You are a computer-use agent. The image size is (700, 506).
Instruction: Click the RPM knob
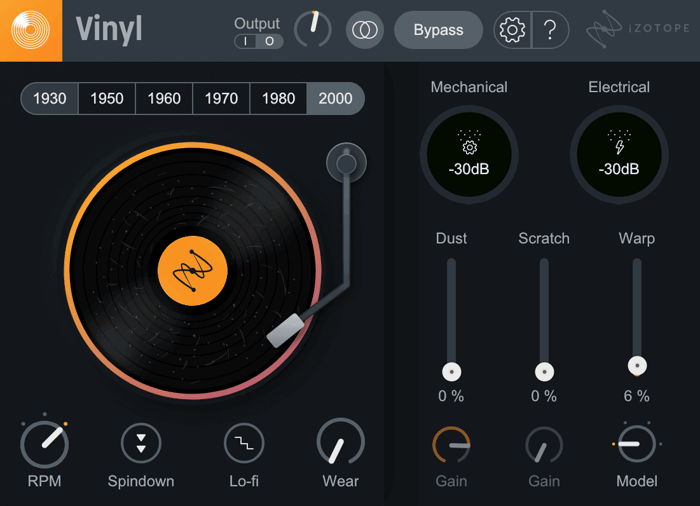coord(44,444)
